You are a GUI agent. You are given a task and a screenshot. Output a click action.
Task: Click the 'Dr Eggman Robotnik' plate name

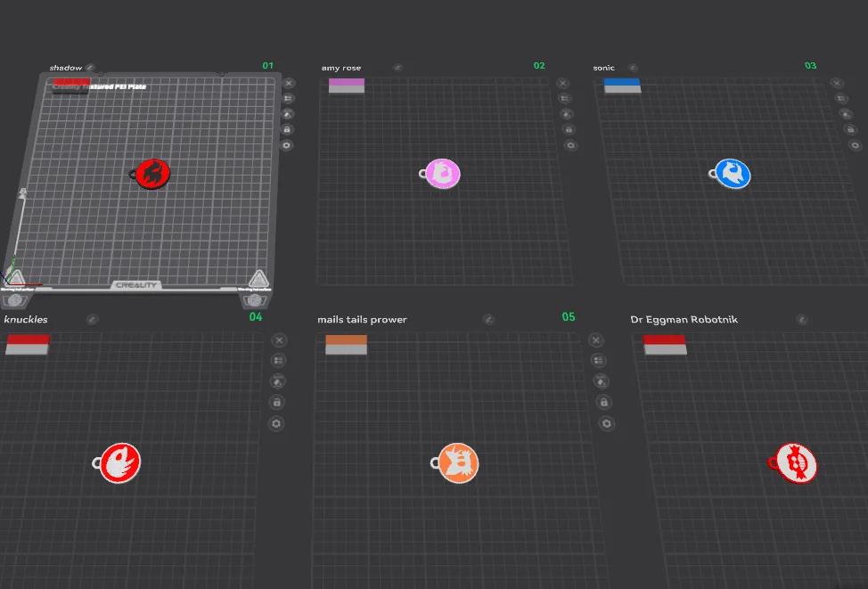click(684, 319)
